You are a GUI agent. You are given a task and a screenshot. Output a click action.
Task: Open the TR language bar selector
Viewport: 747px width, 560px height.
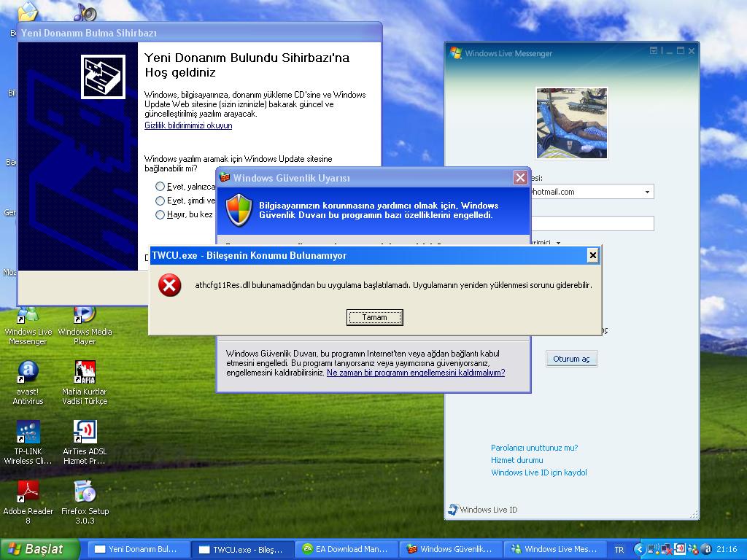click(619, 550)
